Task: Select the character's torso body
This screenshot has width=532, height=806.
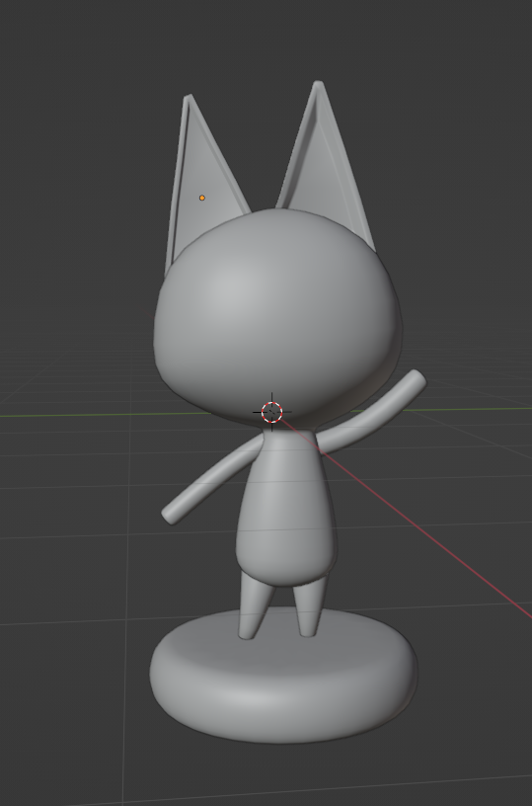Action: point(285,507)
